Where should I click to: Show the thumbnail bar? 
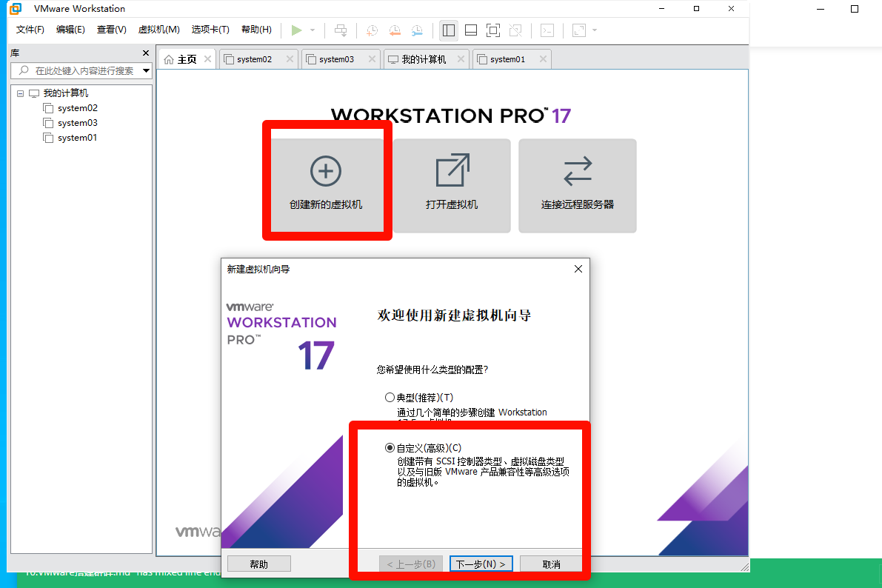(471, 30)
